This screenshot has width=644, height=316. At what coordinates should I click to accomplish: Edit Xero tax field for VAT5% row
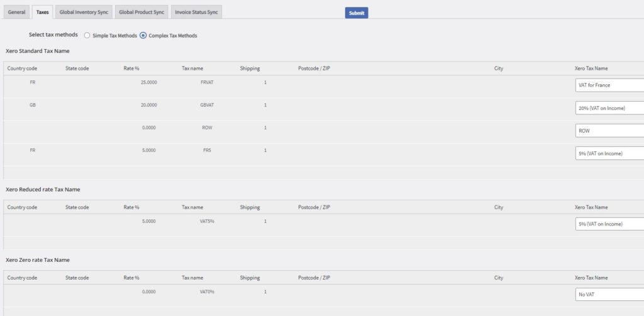coord(609,224)
